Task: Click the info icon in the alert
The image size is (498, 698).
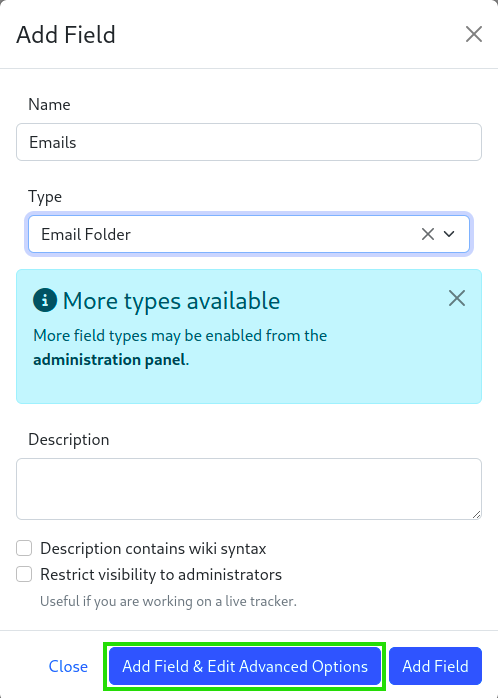Action: (45, 300)
